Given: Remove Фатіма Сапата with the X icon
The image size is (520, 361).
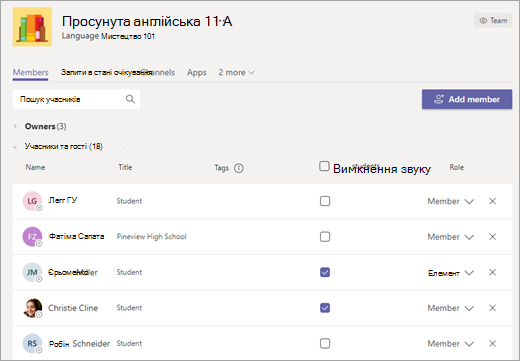Looking at the screenshot, I should coord(492,237).
